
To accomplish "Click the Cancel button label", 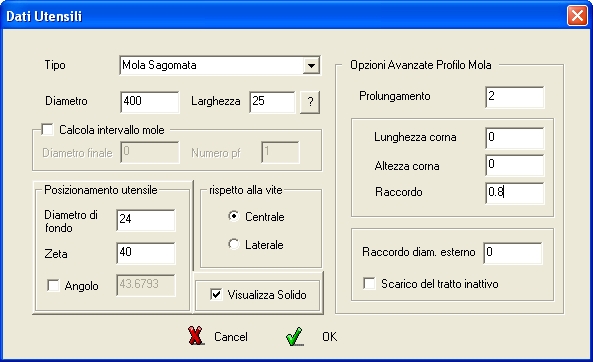I will pos(231,337).
